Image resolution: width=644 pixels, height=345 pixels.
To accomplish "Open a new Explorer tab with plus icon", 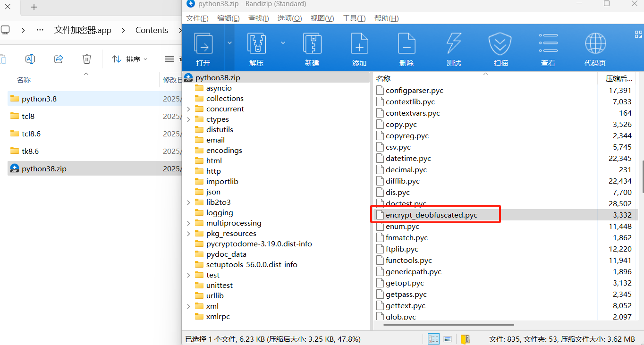I will (34, 7).
